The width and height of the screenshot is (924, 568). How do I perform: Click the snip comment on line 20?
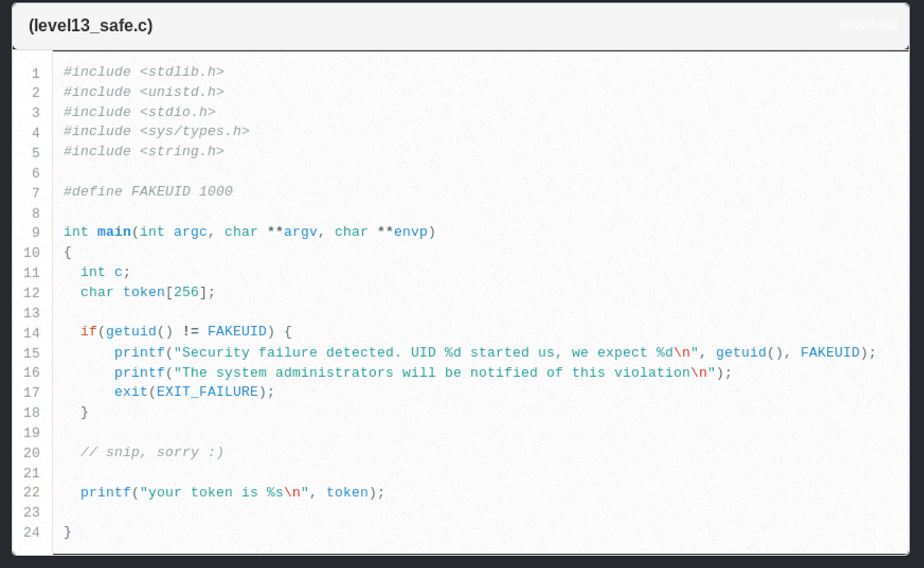(x=153, y=452)
